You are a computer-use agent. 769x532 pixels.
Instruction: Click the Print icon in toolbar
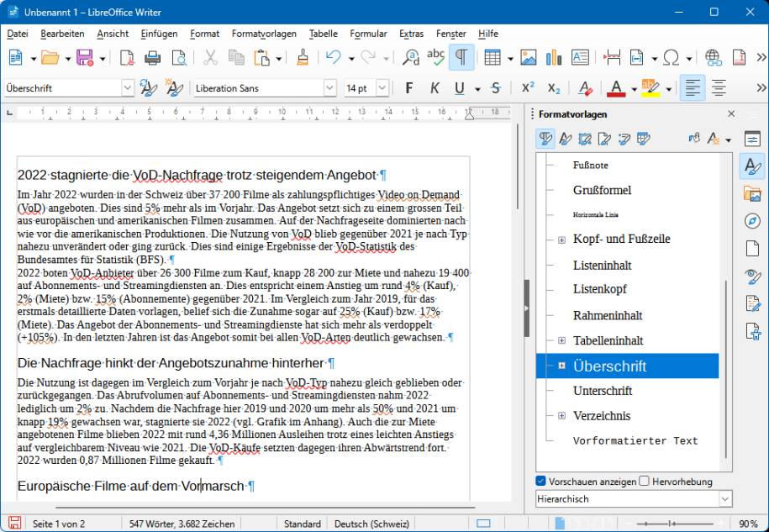pos(152,57)
